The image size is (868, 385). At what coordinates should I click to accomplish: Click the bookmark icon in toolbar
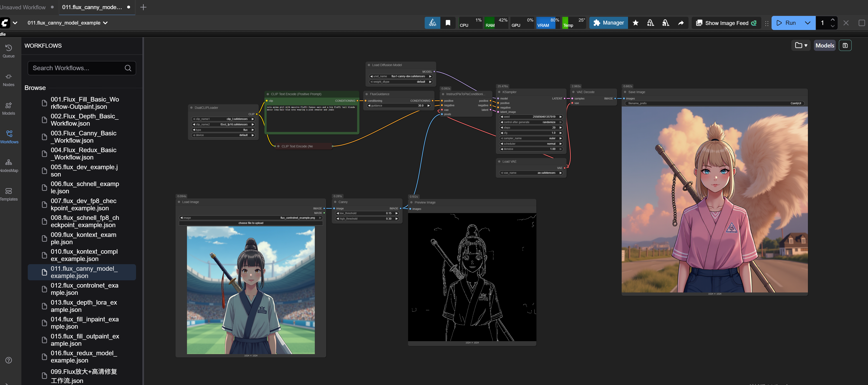[x=448, y=23]
